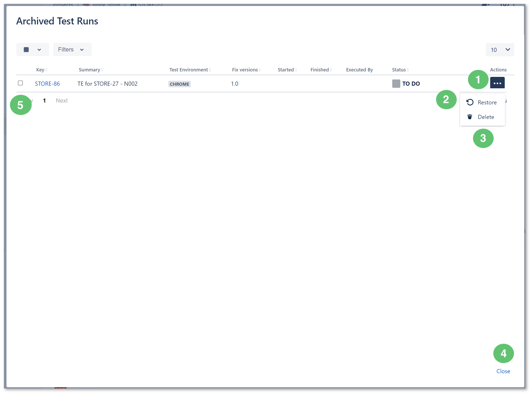The width and height of the screenshot is (532, 395).
Task: Go to the Next page
Action: pos(62,101)
